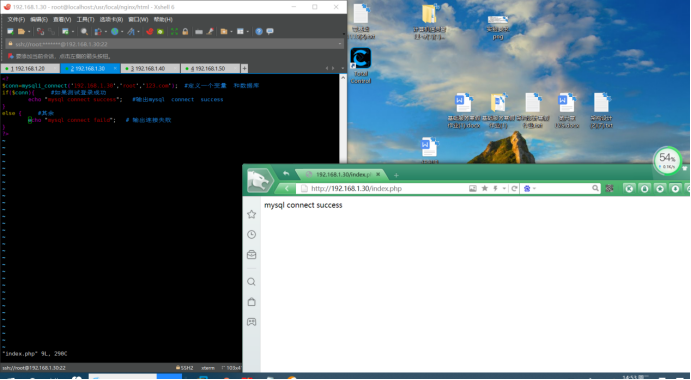
Task: Expand the open-session folder dropdown arrow
Action: pyautogui.click(x=29, y=31)
